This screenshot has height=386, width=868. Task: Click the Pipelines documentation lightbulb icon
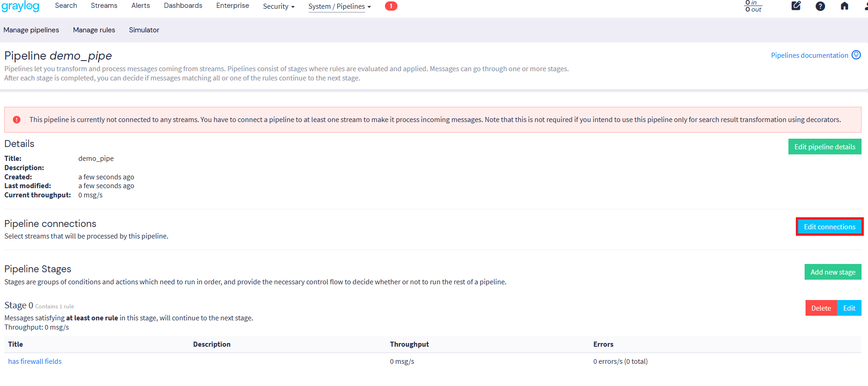(856, 55)
